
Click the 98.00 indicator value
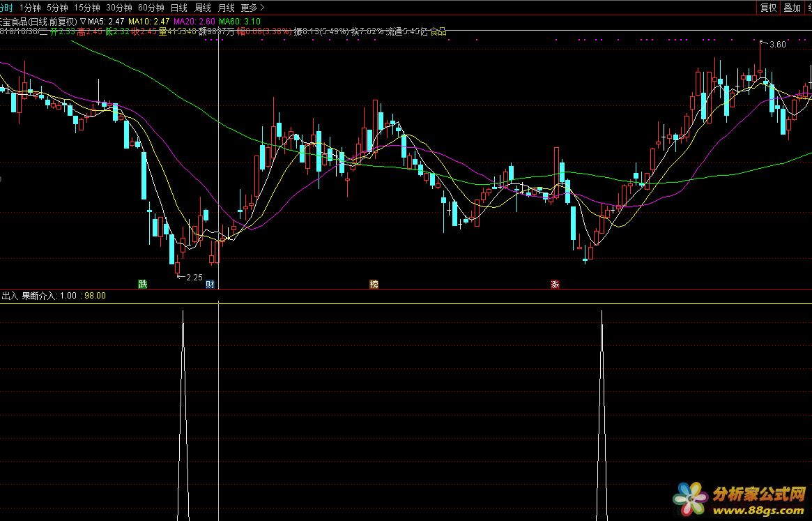coord(95,296)
